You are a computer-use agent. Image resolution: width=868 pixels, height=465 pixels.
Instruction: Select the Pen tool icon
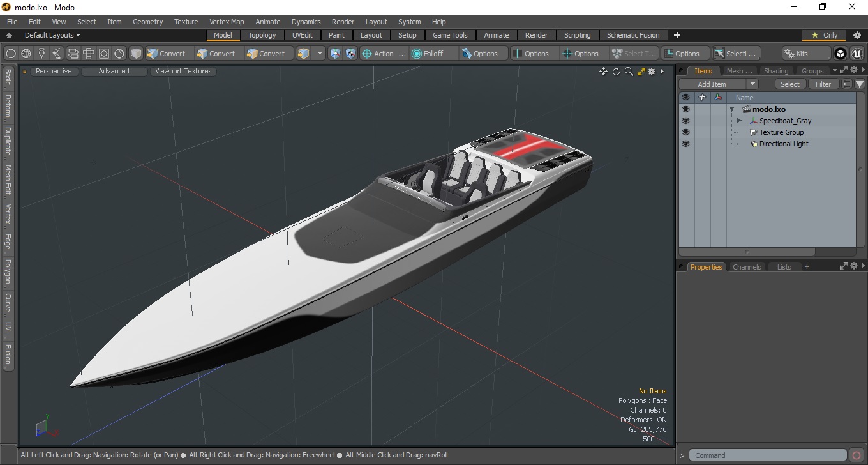41,54
